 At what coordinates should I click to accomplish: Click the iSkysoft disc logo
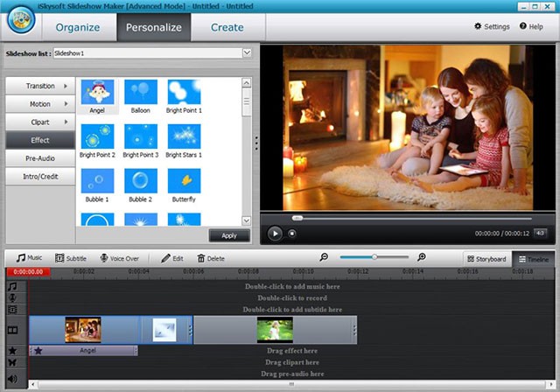(21, 20)
